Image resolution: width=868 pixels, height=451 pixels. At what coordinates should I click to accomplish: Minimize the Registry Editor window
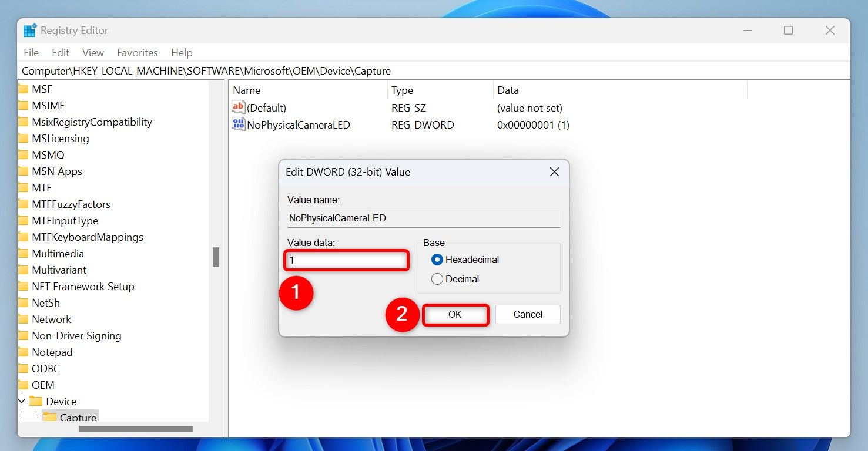click(x=747, y=31)
